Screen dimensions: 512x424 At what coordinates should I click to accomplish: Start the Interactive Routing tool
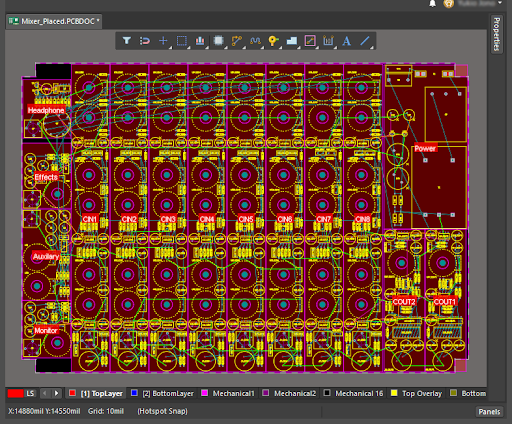[237, 41]
